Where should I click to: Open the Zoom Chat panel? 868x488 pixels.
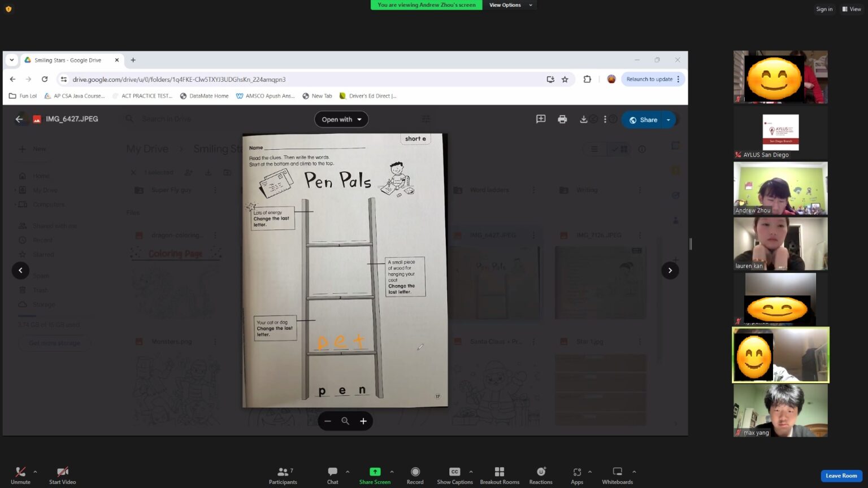332,475
